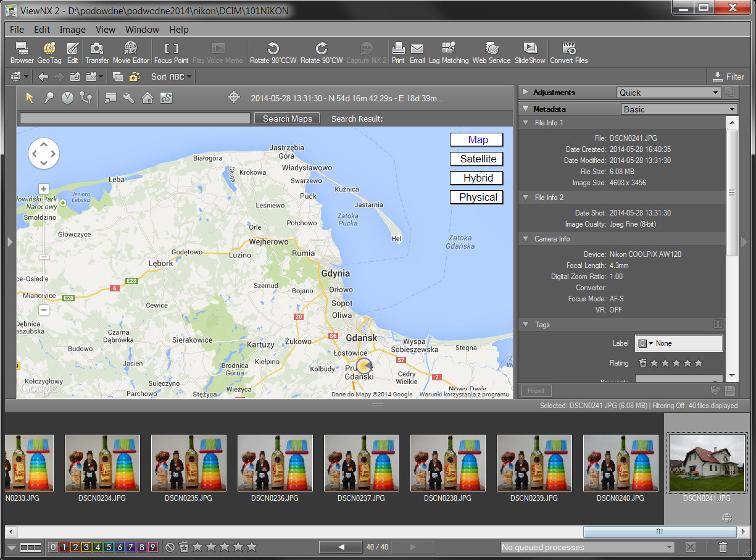The width and height of the screenshot is (756, 560).
Task: Open the Movie Editor
Action: 131,52
